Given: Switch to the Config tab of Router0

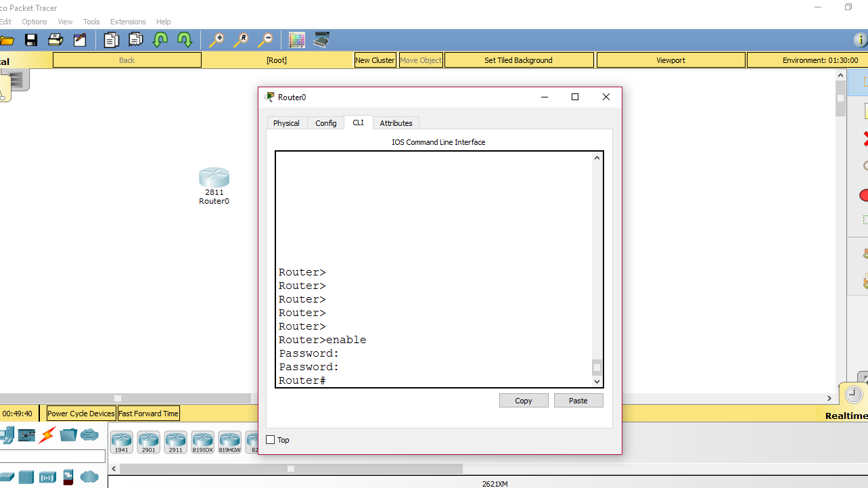Looking at the screenshot, I should click(325, 123).
